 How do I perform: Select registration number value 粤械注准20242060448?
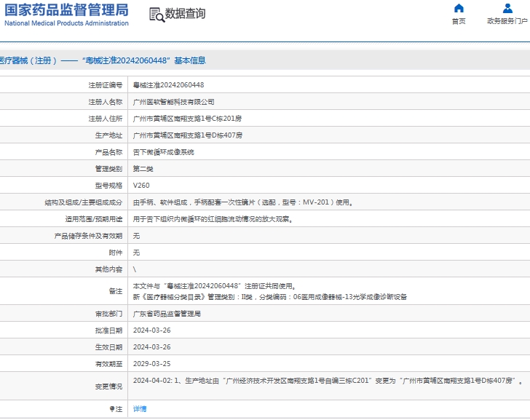pos(168,85)
